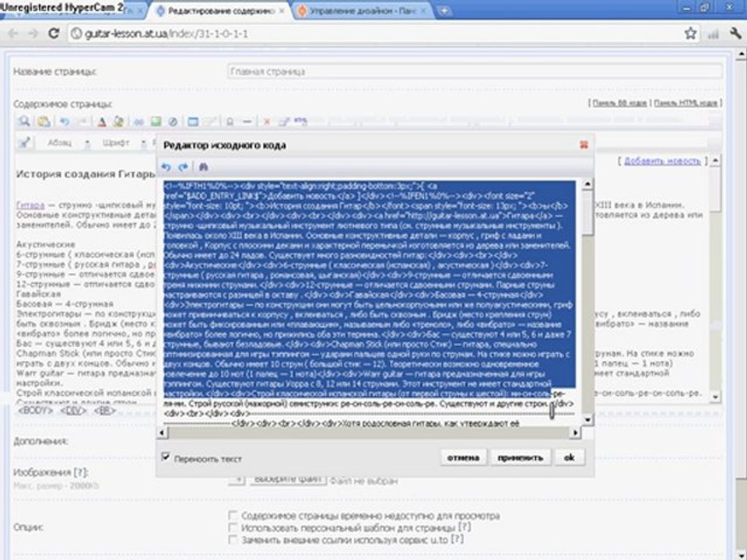Image resolution: width=747 pixels, height=560 pixels.
Task: Close the Редактор исходного кода dialog
Action: click(x=584, y=145)
